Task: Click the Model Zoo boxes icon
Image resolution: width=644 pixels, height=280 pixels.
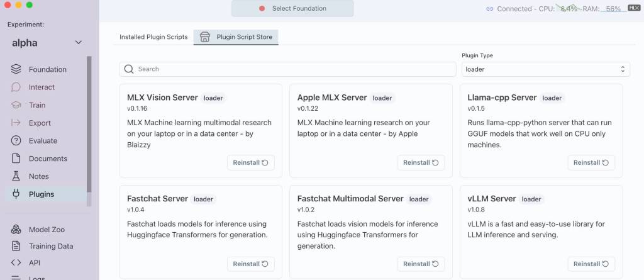Action: tap(16, 230)
